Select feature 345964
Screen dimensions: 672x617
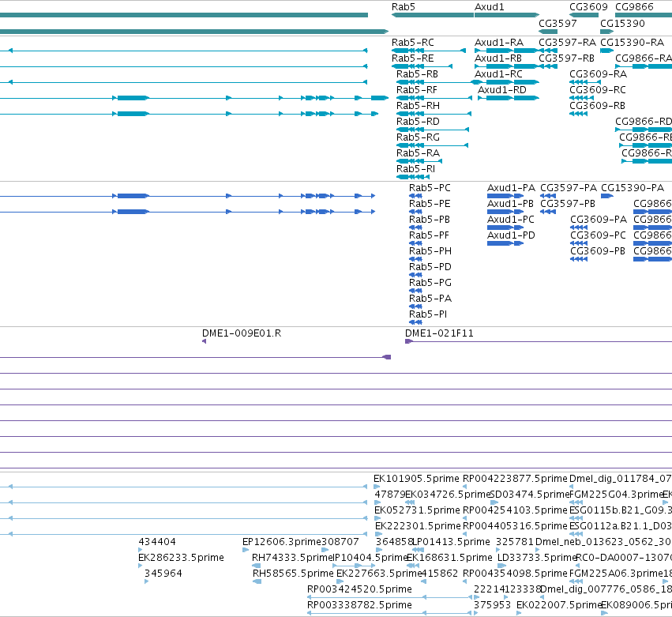(163, 574)
